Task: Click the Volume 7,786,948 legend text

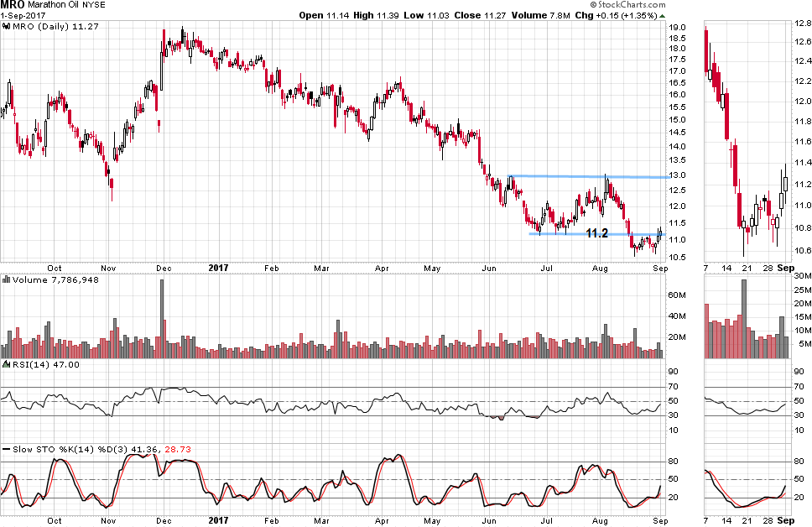Action: (x=55, y=279)
